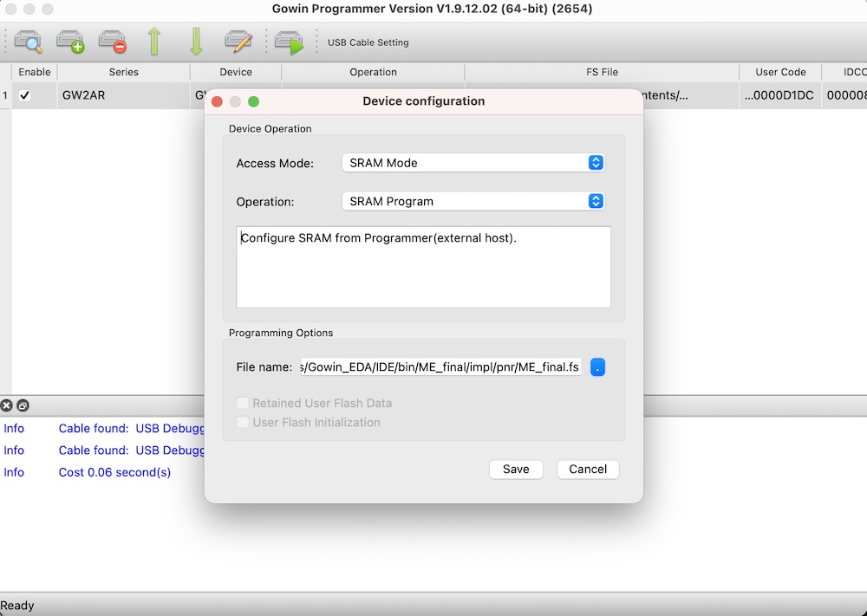The height and width of the screenshot is (616, 867).
Task: Click the Move Down green arrow icon
Action: (x=196, y=42)
